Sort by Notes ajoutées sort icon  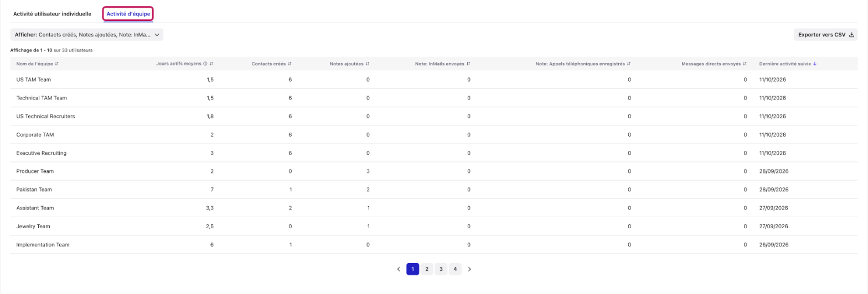[x=368, y=64]
